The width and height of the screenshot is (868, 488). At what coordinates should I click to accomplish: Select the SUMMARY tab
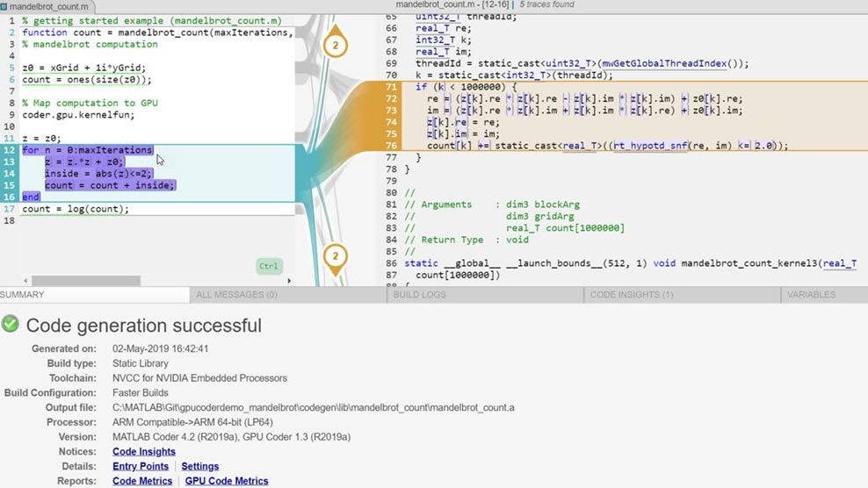[22, 295]
